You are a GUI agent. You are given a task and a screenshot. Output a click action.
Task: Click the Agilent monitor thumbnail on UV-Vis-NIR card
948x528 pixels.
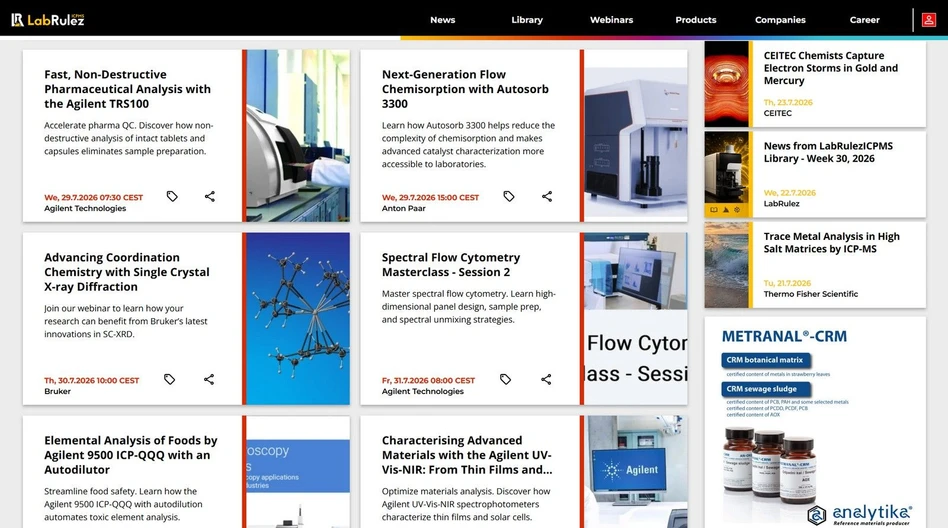[x=636, y=472]
